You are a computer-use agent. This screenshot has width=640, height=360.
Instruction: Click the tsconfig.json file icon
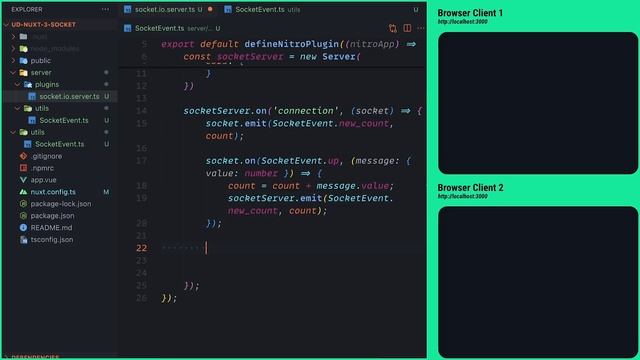point(23,240)
